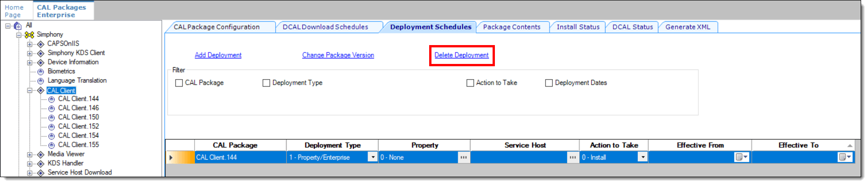Click the Service Host ellipsis button
The image size is (868, 184).
pos(572,157)
